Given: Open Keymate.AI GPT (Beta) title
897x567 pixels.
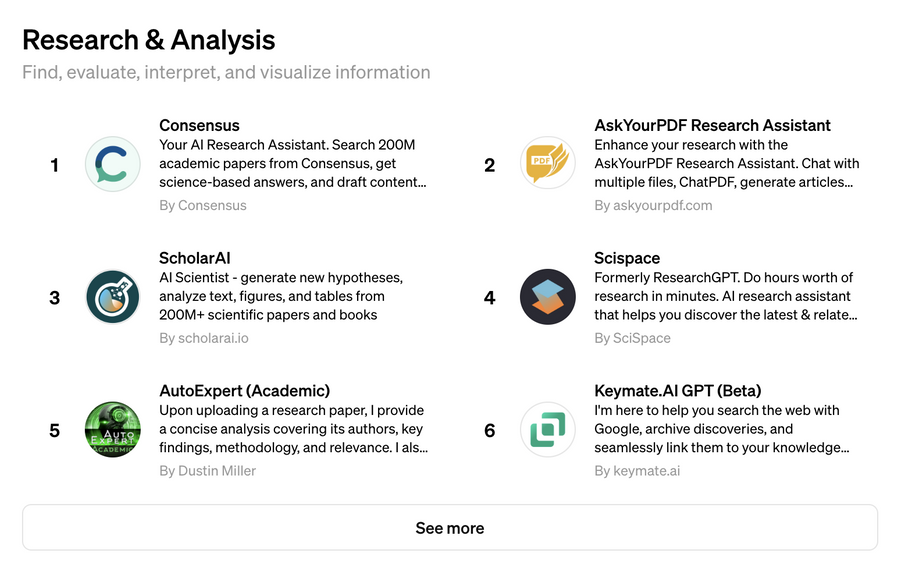Looking at the screenshot, I should (677, 391).
